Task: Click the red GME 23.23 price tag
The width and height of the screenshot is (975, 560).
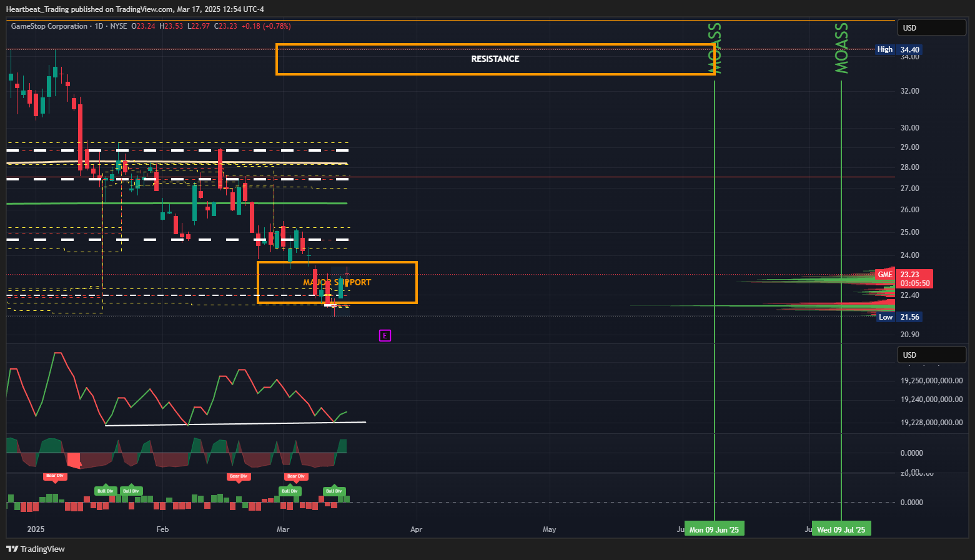Action: click(904, 275)
